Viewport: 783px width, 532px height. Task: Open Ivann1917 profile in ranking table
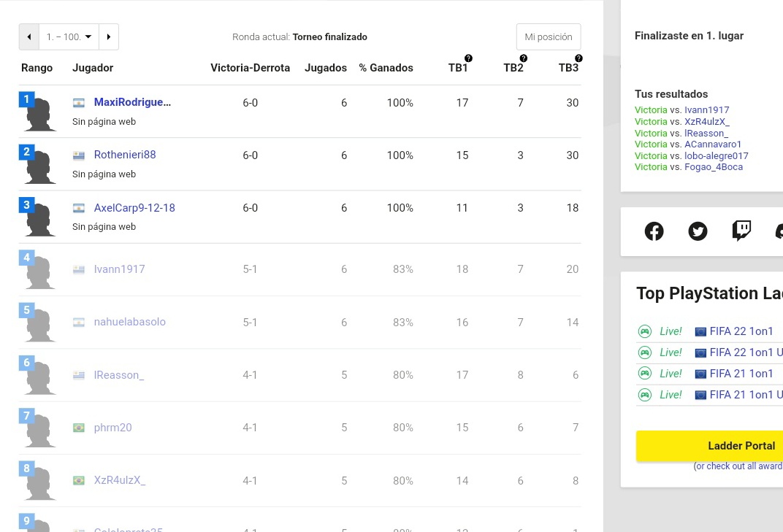click(119, 269)
